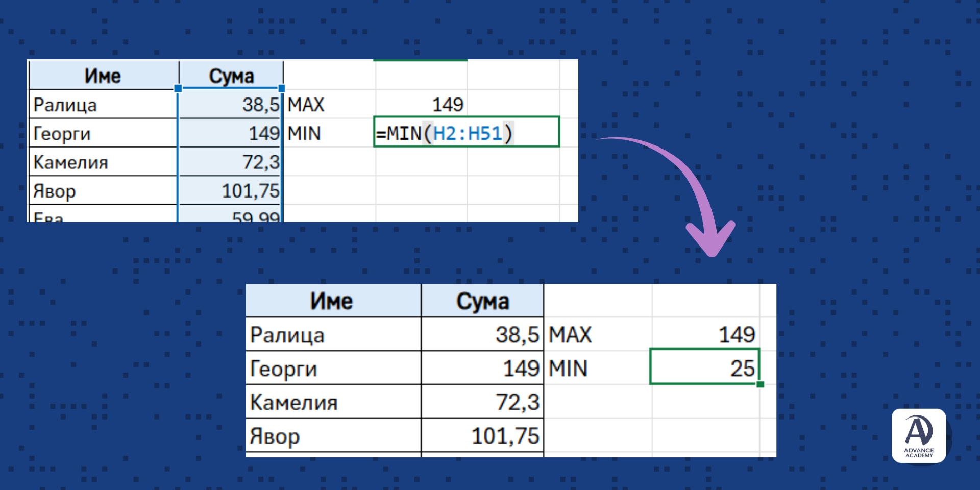
Task: Click the MAX label in the upper sheet
Action: pyautogui.click(x=306, y=105)
